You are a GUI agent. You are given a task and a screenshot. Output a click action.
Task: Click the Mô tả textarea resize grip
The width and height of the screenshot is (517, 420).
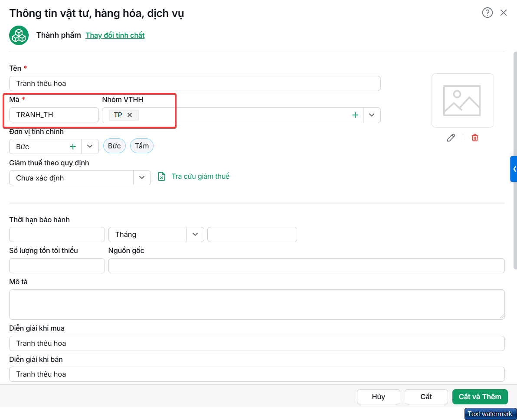coord(502,317)
